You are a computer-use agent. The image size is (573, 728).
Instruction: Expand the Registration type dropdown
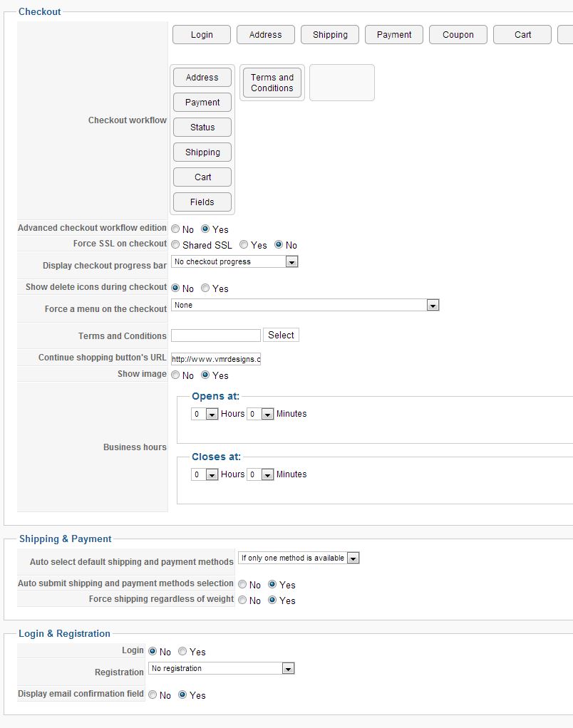point(222,669)
